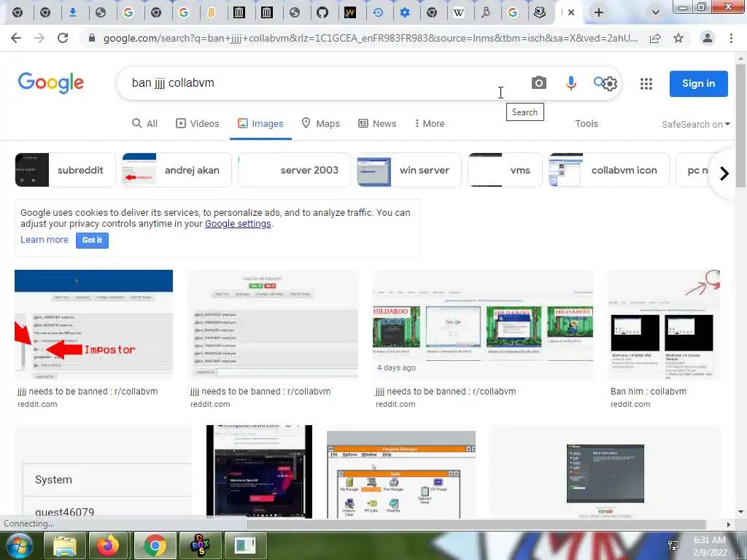Go to the Google logo homepage

click(51, 83)
